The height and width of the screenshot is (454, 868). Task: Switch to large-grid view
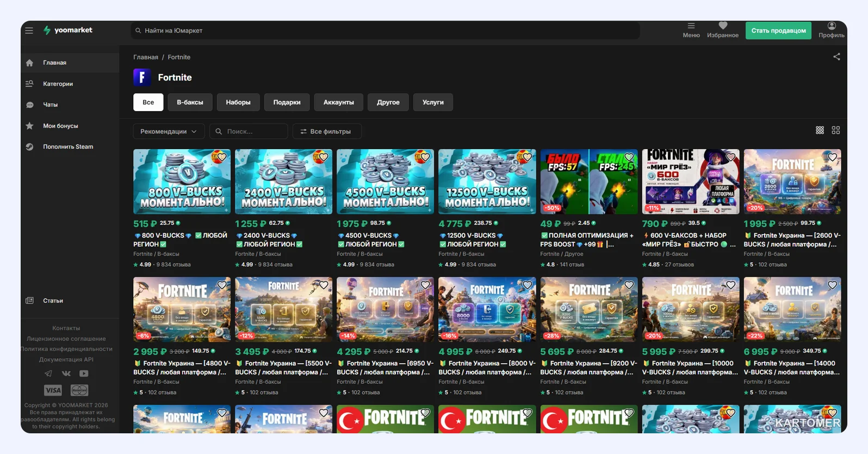click(836, 130)
